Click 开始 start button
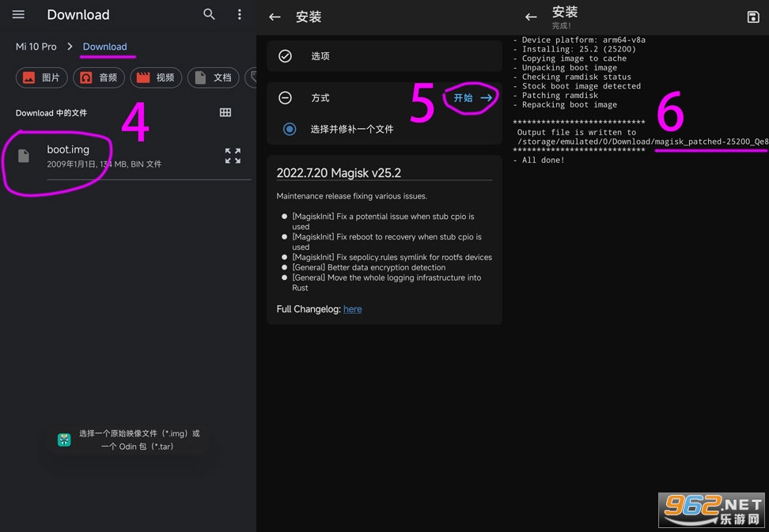Image resolution: width=769 pixels, height=532 pixels. click(x=472, y=98)
